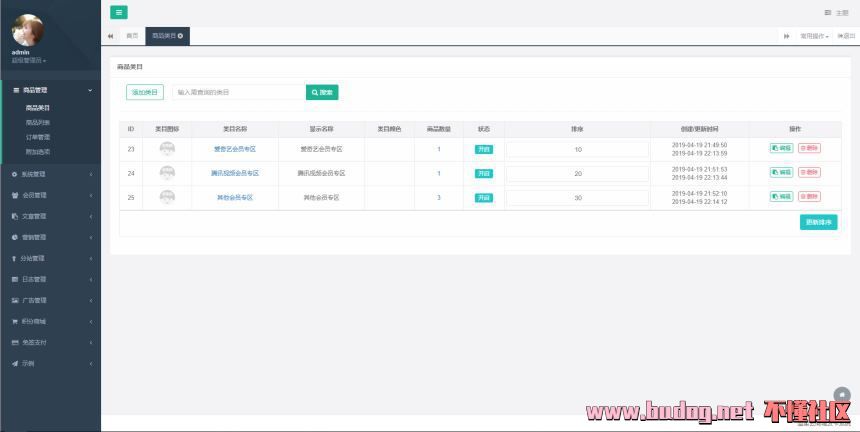
Task: Click the round floating button at bottom right
Action: [842, 395]
